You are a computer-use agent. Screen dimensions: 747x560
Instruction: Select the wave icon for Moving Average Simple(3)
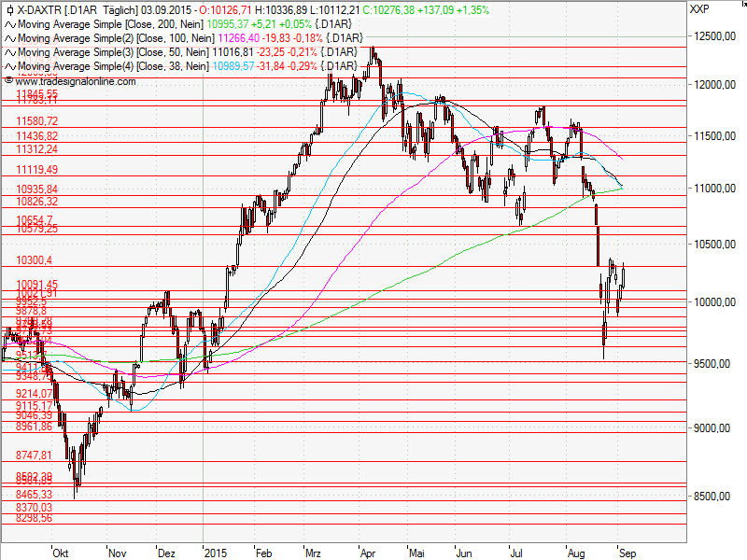pyautogui.click(x=9, y=52)
